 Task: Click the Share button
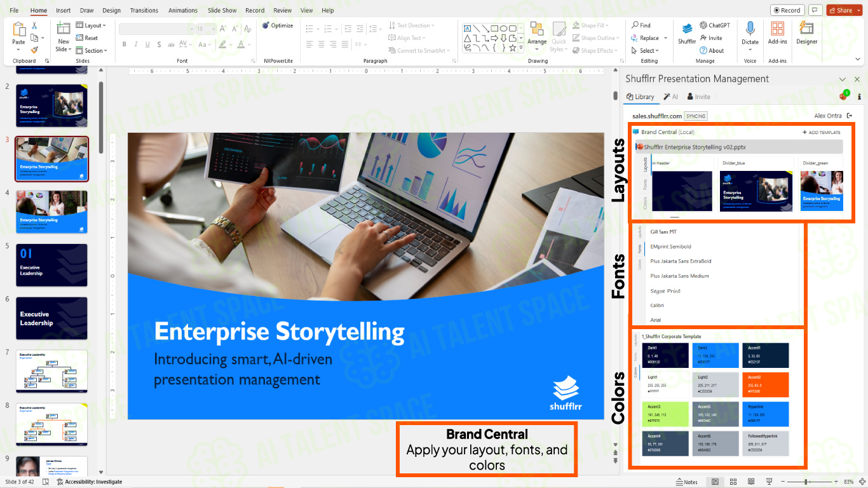pyautogui.click(x=840, y=10)
